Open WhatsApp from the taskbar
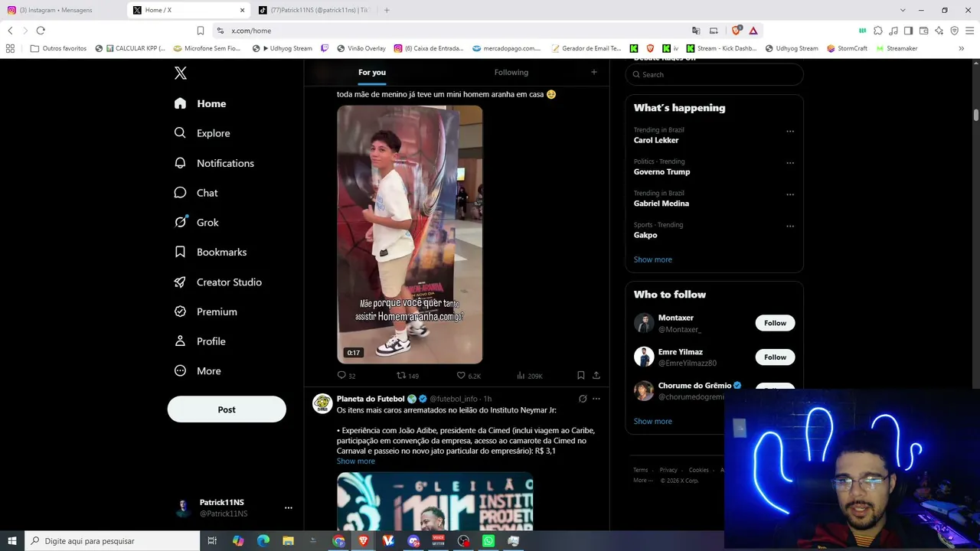Viewport: 980px width, 551px height. [x=488, y=541]
